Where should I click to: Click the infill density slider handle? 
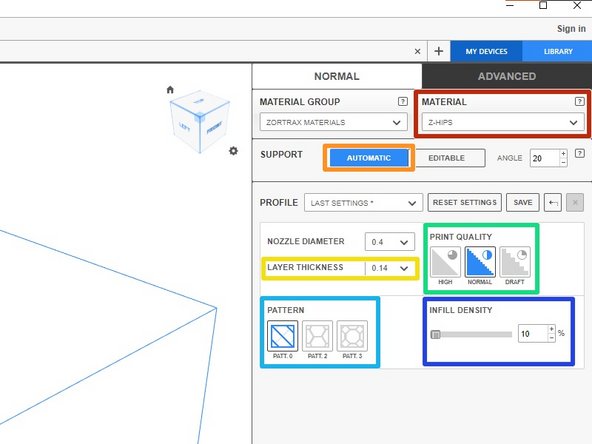(x=435, y=335)
